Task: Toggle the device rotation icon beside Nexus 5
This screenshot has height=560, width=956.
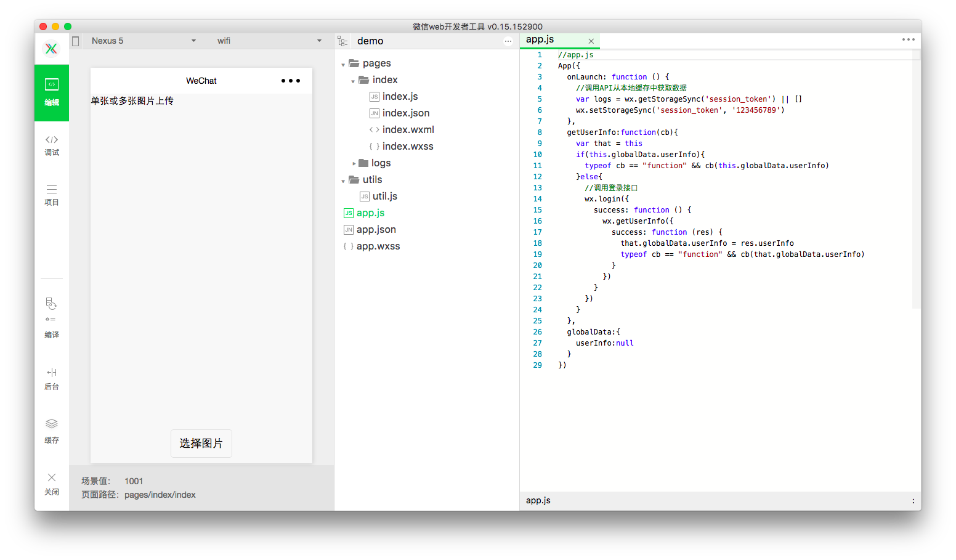Action: pos(76,41)
